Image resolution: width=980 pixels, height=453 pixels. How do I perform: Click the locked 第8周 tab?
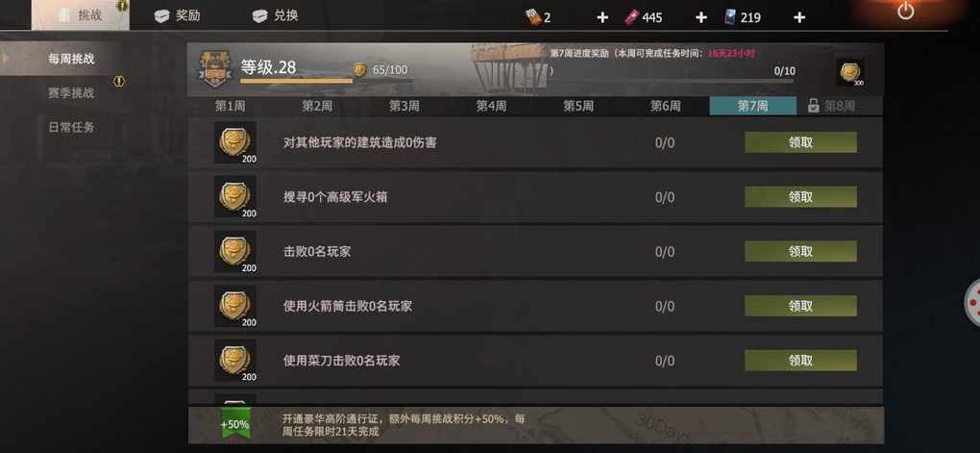coord(840,106)
